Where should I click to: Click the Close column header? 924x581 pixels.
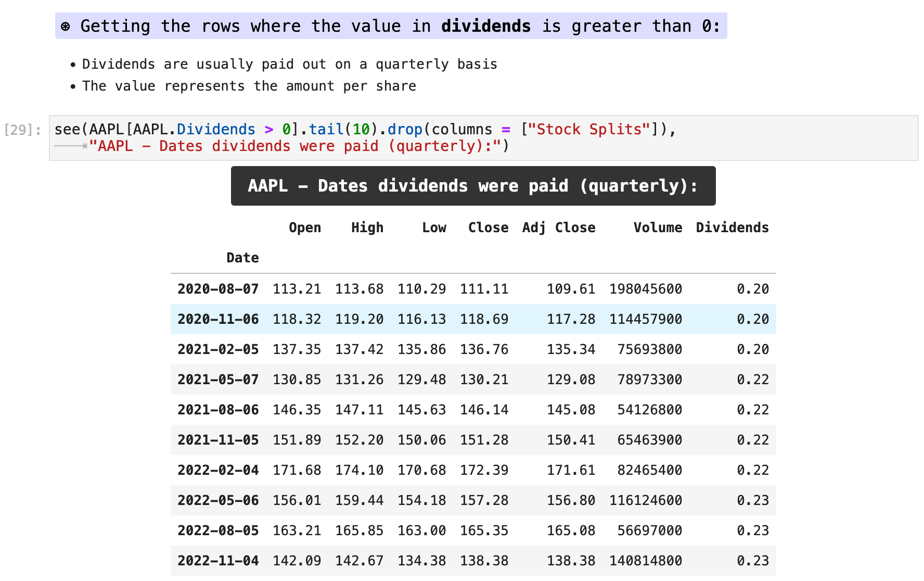[488, 228]
